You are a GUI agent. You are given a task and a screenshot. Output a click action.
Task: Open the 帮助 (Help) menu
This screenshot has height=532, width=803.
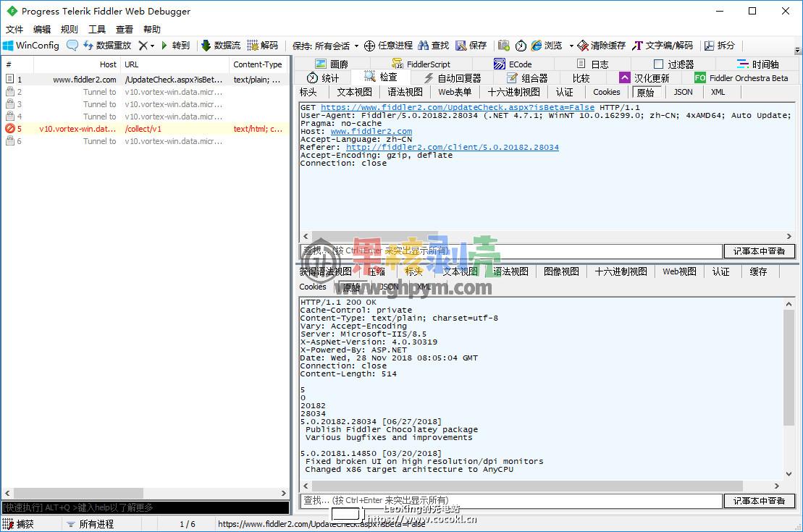click(x=152, y=29)
